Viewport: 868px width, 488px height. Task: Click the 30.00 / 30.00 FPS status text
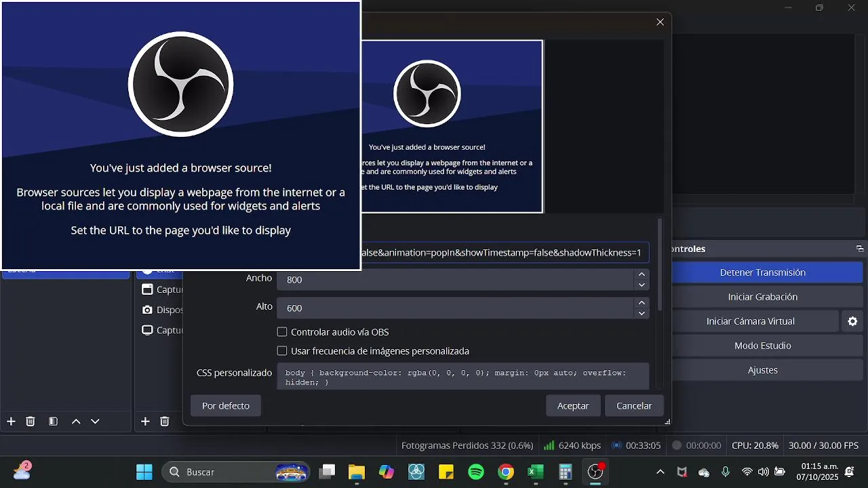823,445
